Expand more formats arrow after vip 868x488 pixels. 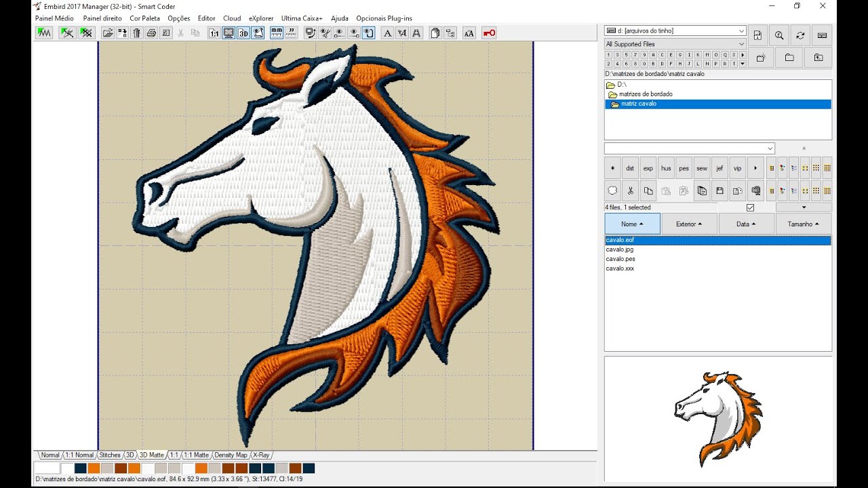click(755, 168)
